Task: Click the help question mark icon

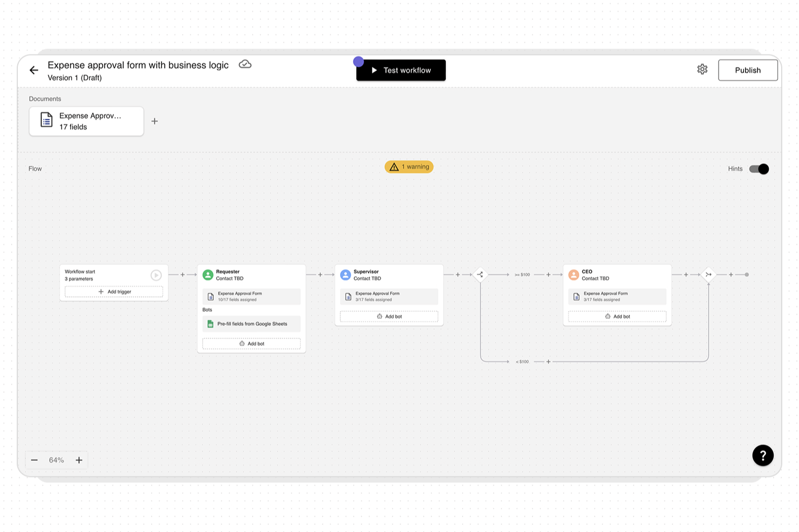Action: 763,455
